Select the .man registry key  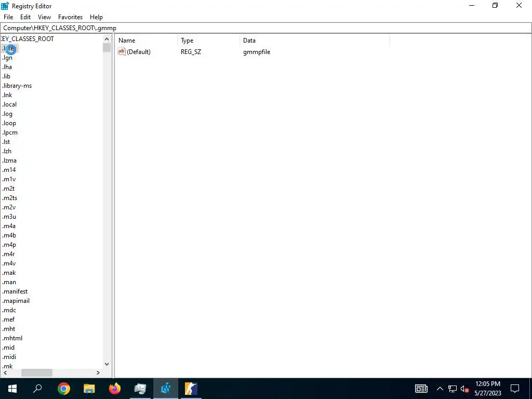point(9,282)
